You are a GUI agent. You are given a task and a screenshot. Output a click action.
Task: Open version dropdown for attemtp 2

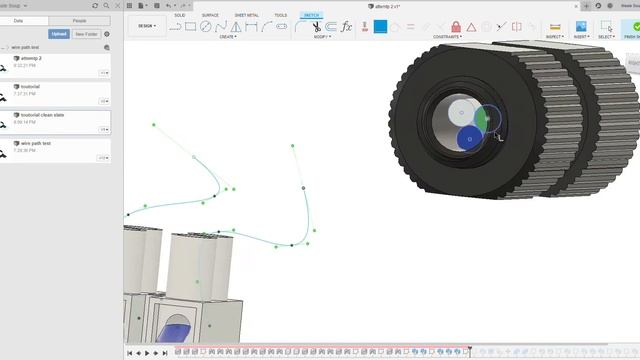tap(104, 73)
